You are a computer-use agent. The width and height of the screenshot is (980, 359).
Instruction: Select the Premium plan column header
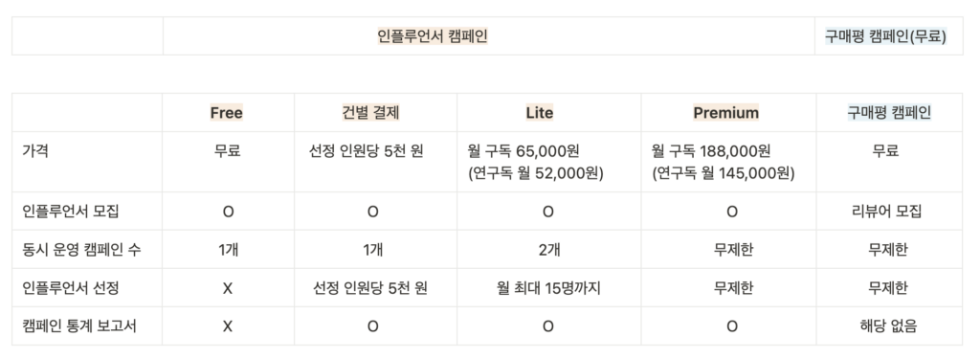click(x=728, y=113)
